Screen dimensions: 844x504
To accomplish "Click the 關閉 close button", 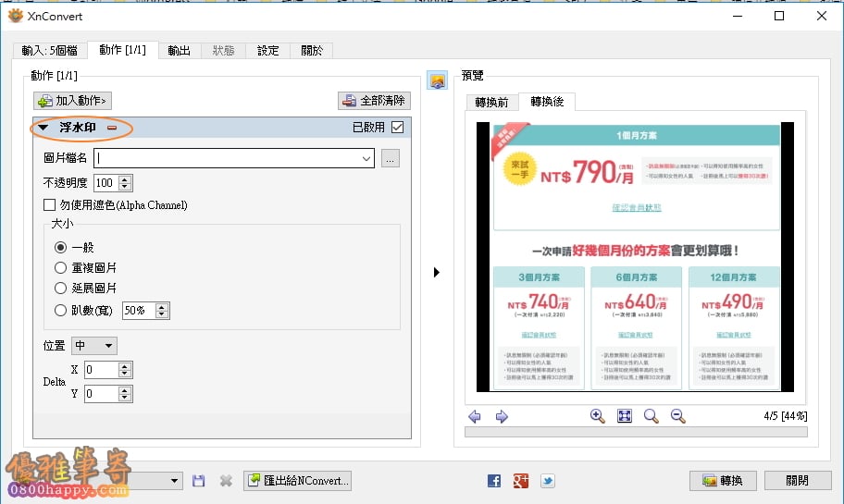I will (x=797, y=480).
